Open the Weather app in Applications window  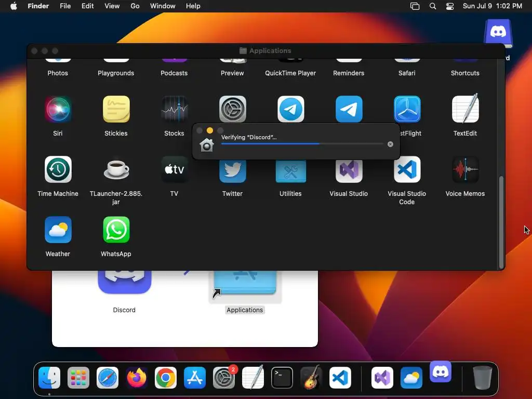coord(58,230)
